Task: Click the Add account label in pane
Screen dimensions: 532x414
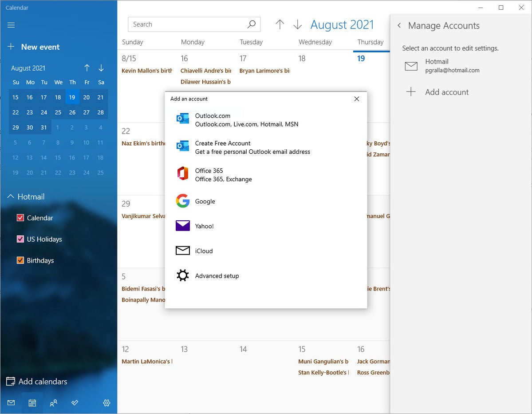Action: pos(447,92)
